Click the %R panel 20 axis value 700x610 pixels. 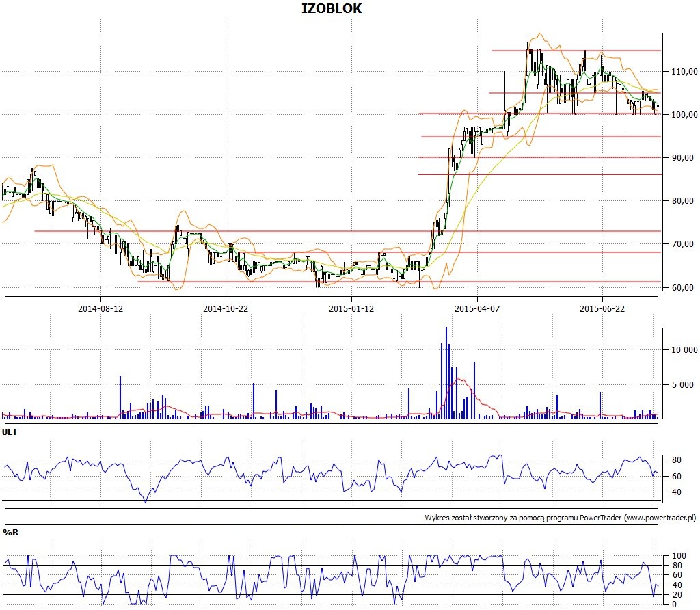coord(677,595)
